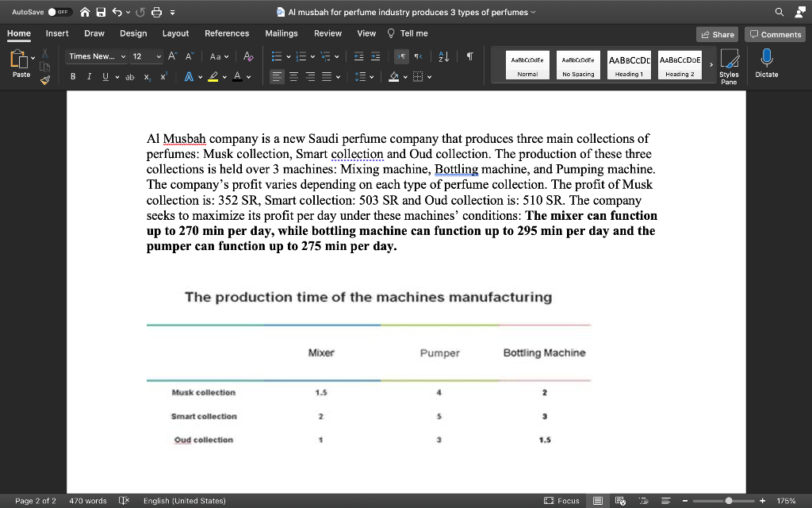Toggle bold formatting

(73, 77)
